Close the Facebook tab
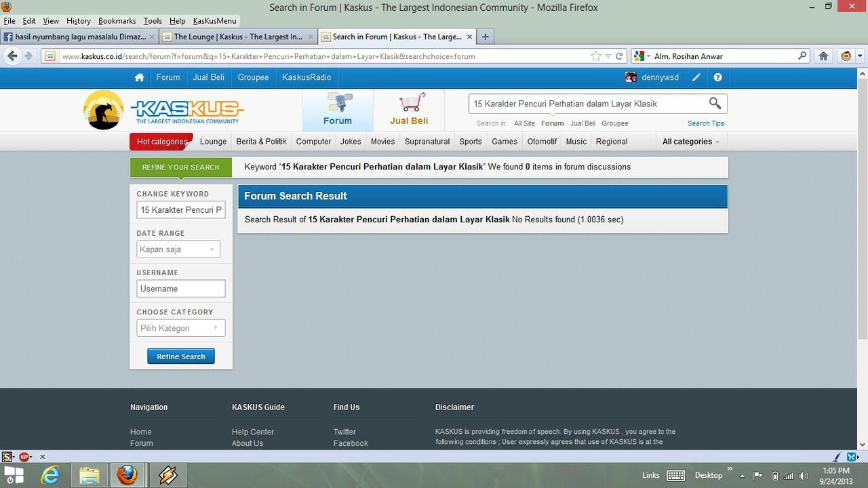Screen dimensions: 868x488 [152, 37]
